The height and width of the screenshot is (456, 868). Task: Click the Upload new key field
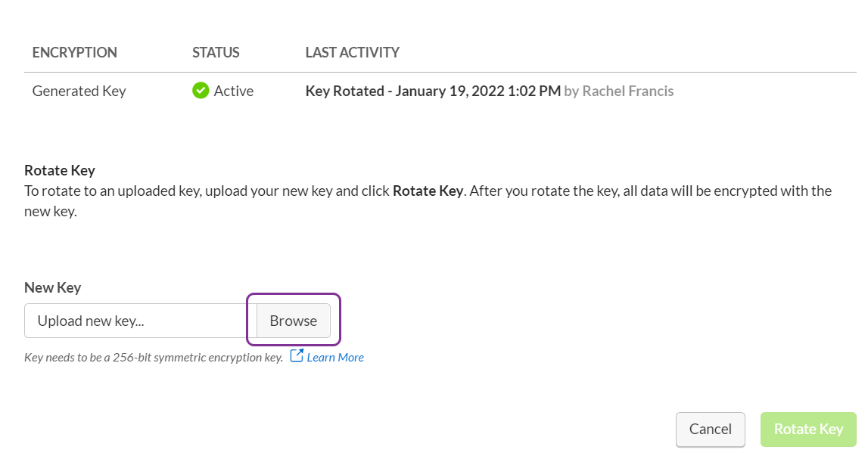pyautogui.click(x=141, y=321)
